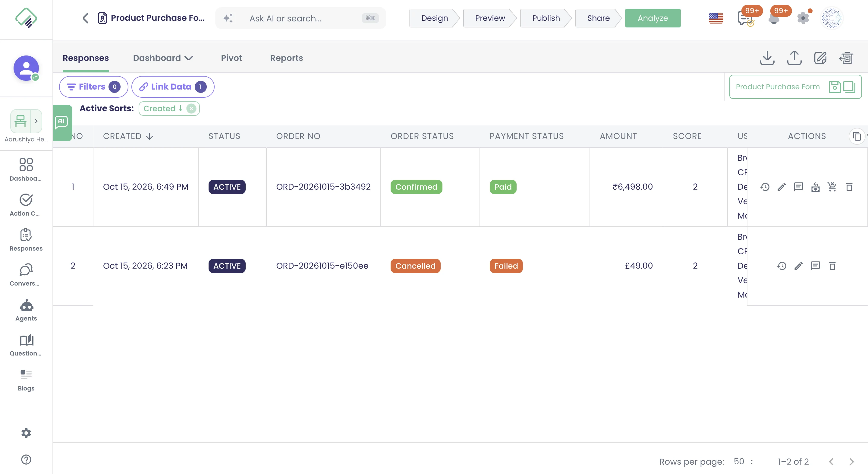Image resolution: width=868 pixels, height=474 pixels.
Task: Click the cancel-cart icon in the Confirmed row
Action: [832, 187]
